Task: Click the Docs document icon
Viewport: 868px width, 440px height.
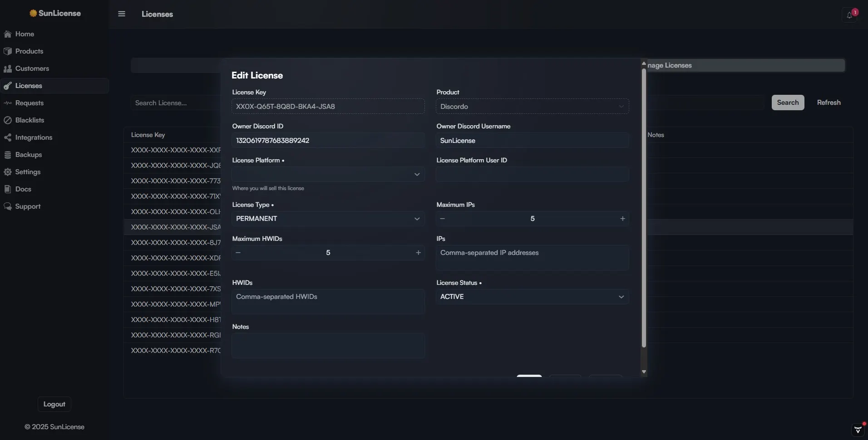Action: (x=8, y=189)
